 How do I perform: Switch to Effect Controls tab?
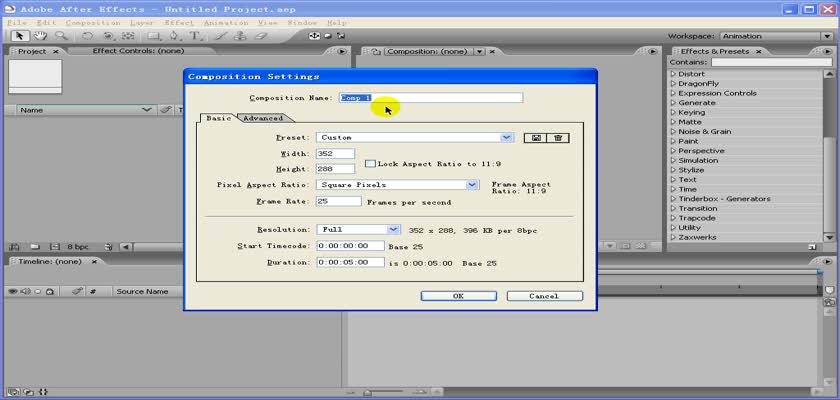138,51
